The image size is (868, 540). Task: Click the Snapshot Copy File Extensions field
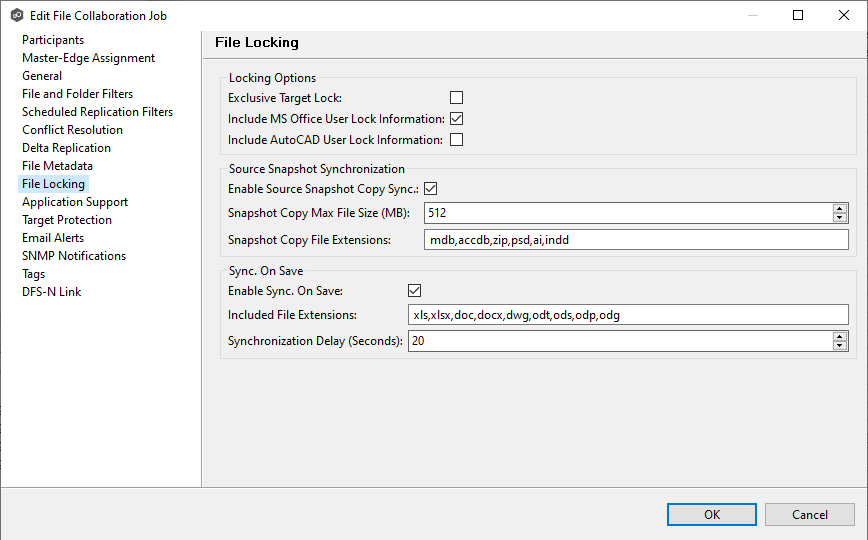point(636,240)
